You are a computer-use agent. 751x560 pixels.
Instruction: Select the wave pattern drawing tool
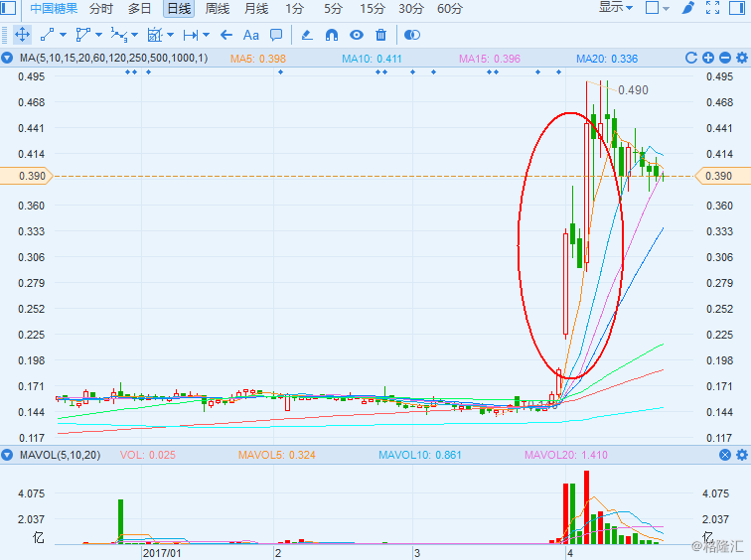(x=118, y=35)
